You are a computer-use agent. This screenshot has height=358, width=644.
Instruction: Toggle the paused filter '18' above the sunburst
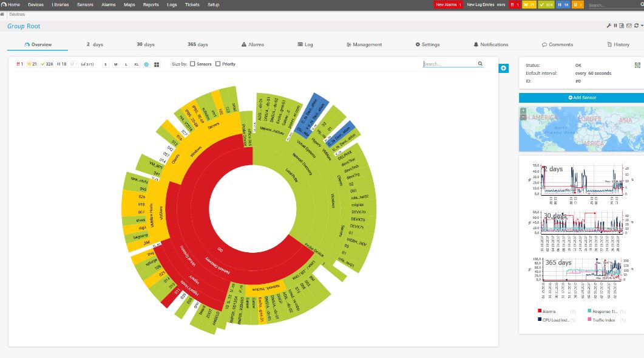(x=61, y=64)
